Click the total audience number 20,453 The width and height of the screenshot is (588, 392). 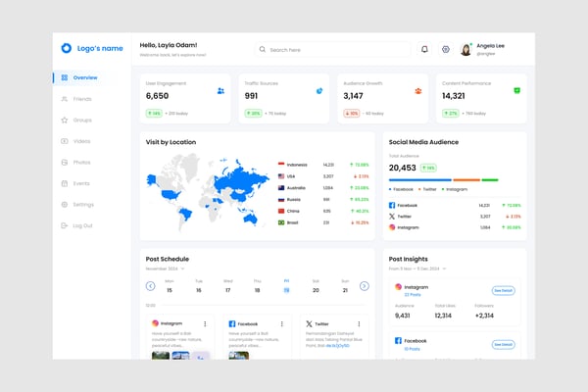click(x=403, y=168)
